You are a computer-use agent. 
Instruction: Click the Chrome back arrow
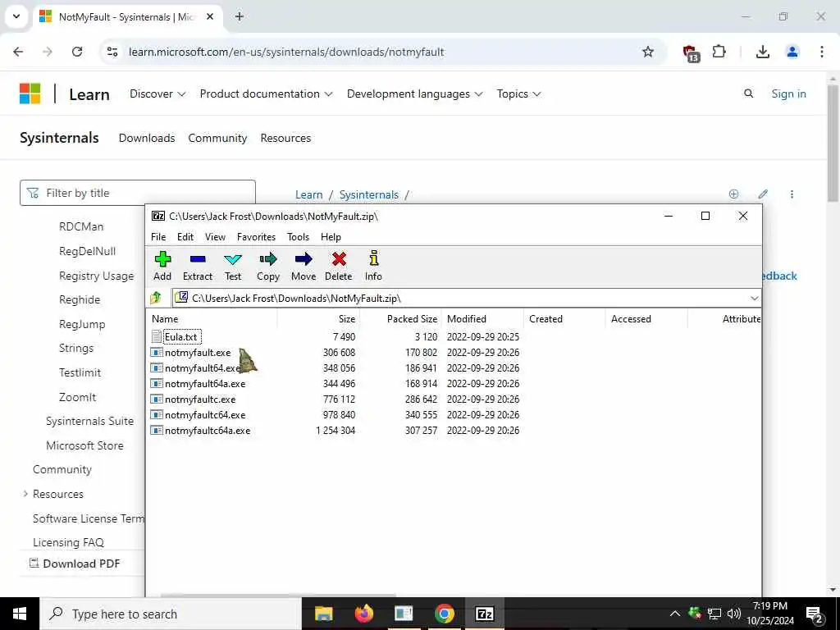[x=18, y=52]
